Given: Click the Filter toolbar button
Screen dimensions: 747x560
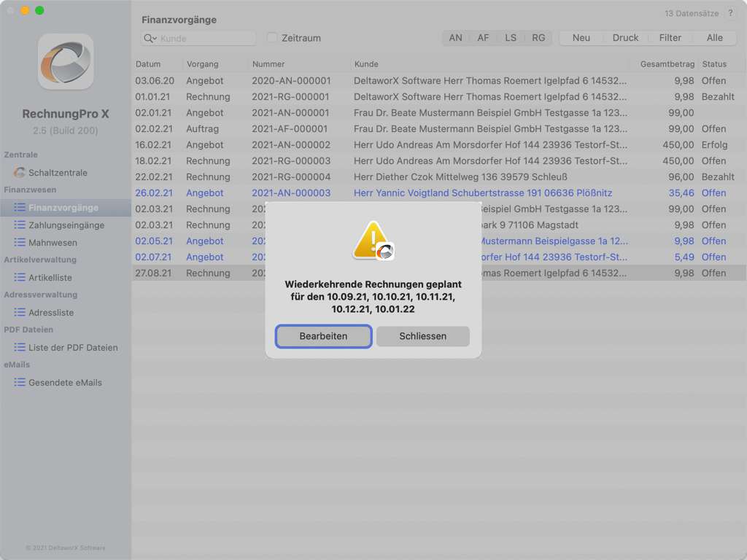Looking at the screenshot, I should tap(670, 38).
